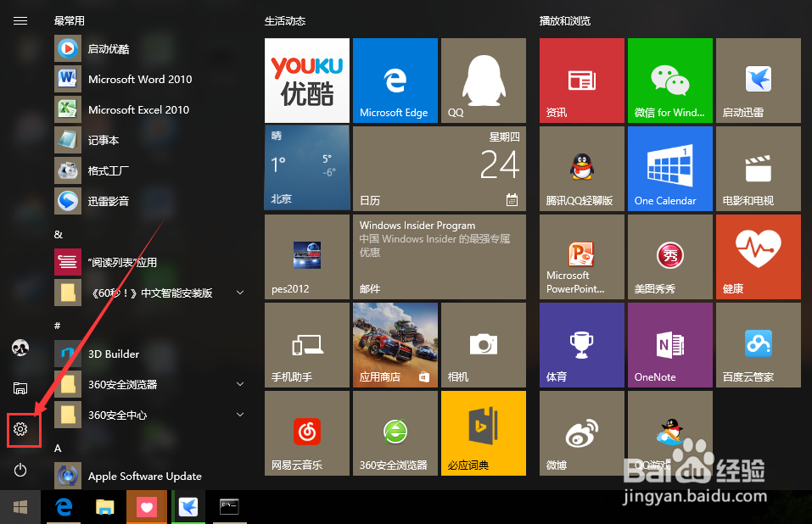
Task: Open Microsoft Word 2010
Action: [x=149, y=79]
